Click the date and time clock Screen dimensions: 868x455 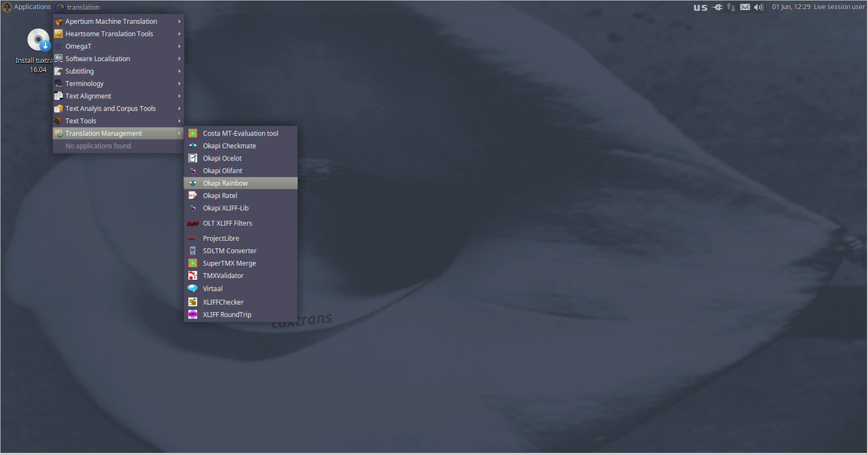pos(791,7)
